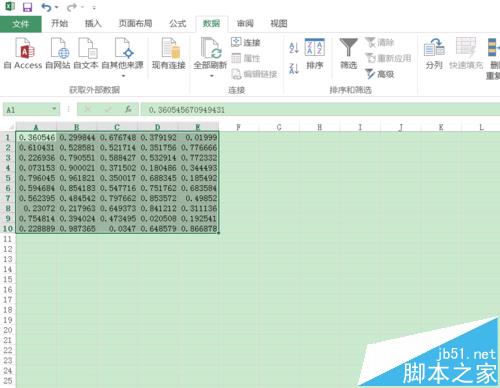Import data from text file (自文本)
The height and width of the screenshot is (388, 500).
click(x=86, y=53)
